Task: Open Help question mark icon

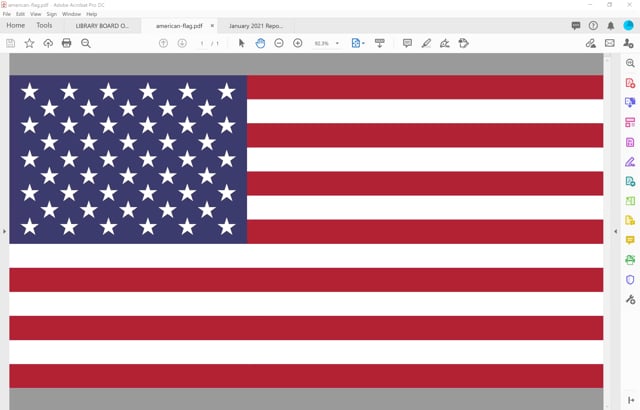Action: (593, 26)
